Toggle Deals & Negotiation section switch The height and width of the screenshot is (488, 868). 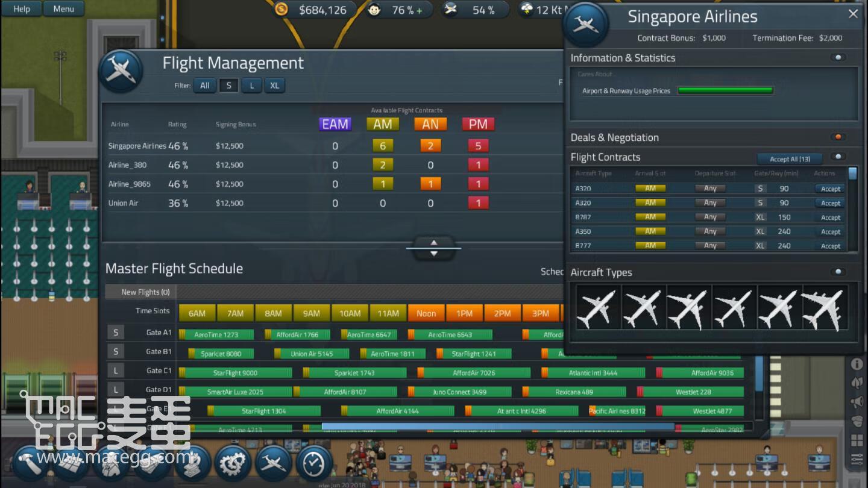tap(838, 137)
